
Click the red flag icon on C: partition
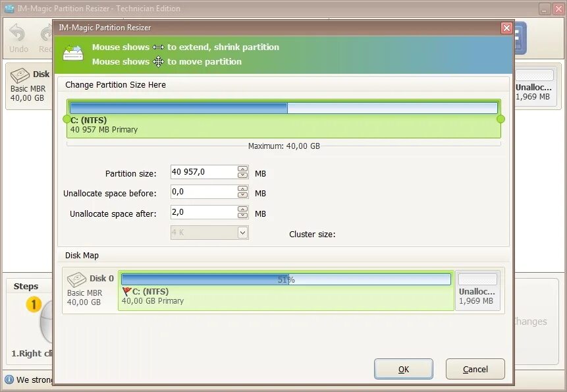tap(126, 291)
